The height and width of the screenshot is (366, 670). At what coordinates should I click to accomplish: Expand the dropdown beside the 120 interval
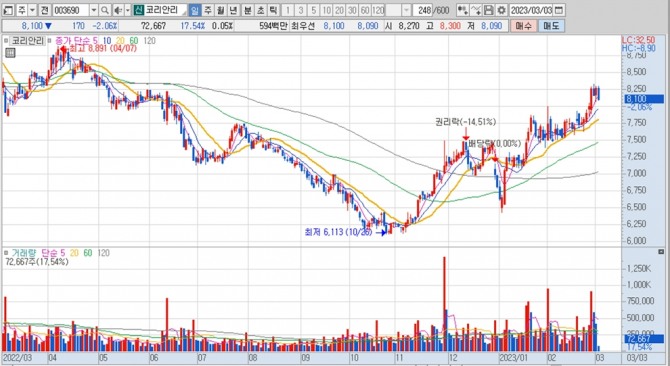[x=406, y=10]
